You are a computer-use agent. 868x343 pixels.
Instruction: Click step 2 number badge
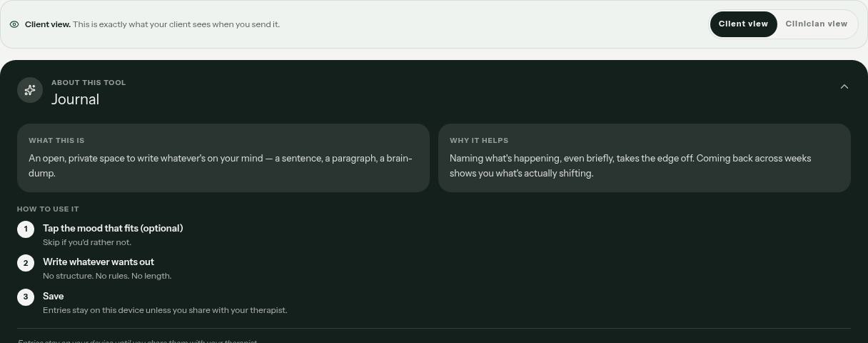(x=26, y=262)
